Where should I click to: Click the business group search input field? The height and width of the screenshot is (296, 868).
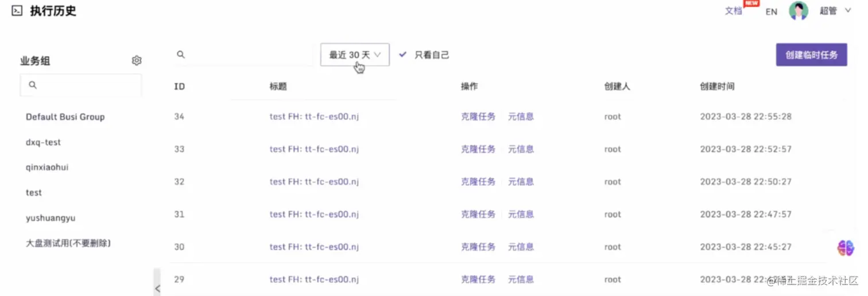80,85
